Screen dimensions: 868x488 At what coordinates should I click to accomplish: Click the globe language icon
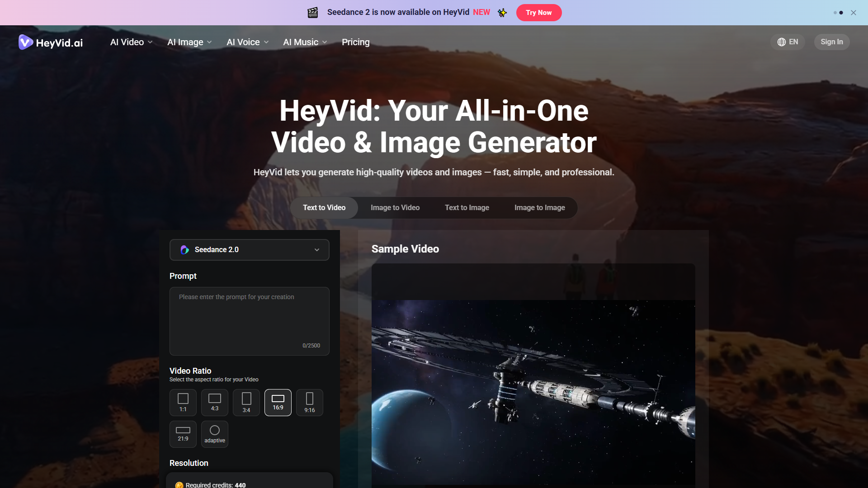click(x=782, y=42)
